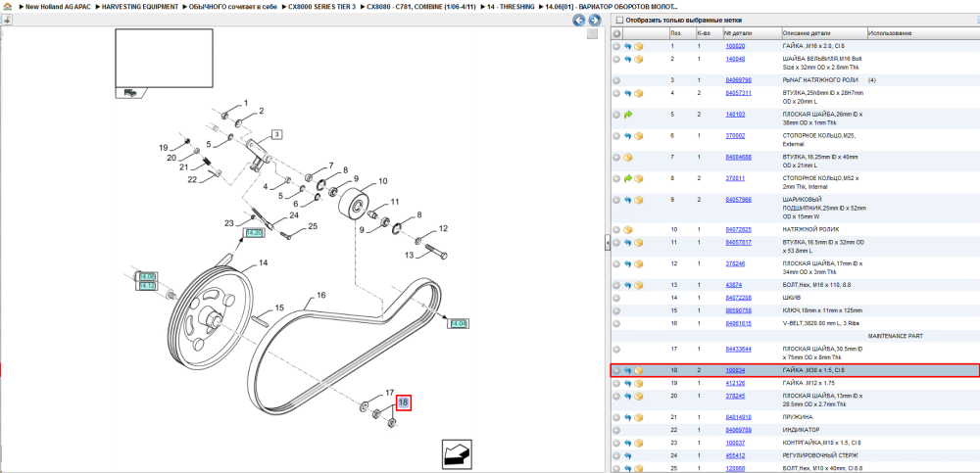The width and height of the screenshot is (980, 473).
Task: Enable the show only selected labels checkbox
Action: click(619, 20)
